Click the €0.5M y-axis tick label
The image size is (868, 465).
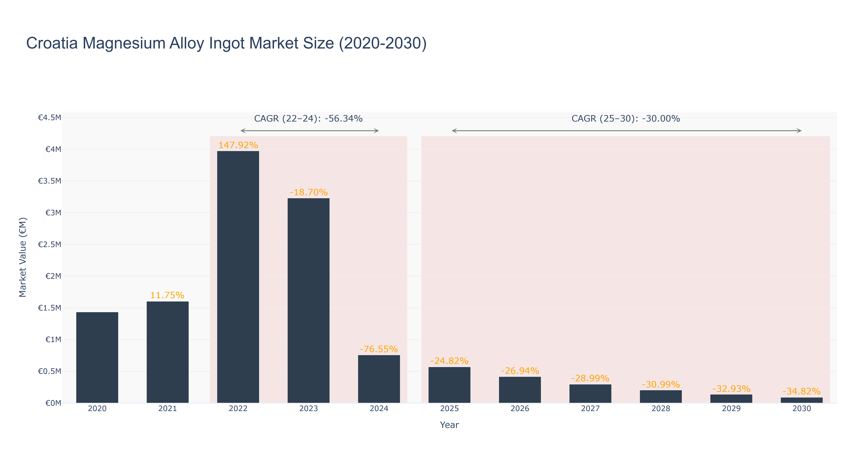[x=50, y=371]
